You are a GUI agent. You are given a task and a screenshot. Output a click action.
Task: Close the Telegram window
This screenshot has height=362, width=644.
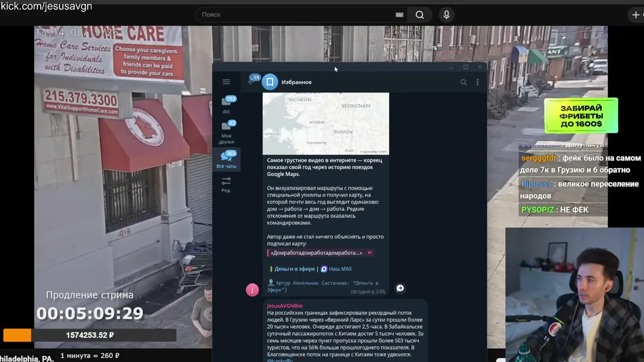479,67
